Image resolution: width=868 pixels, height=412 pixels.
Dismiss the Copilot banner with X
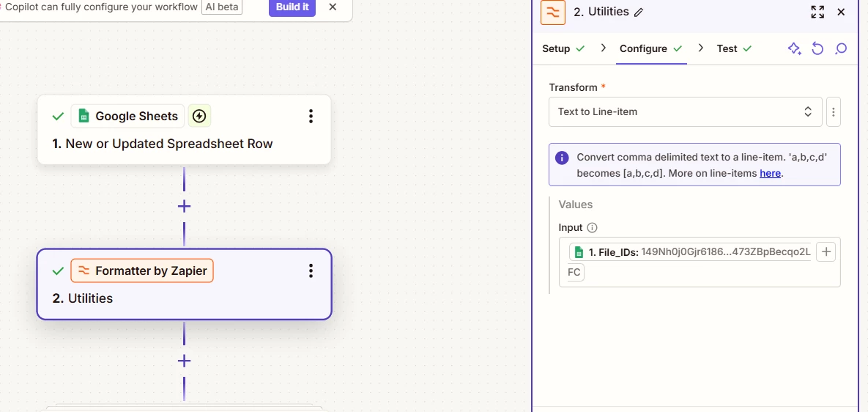pos(333,7)
